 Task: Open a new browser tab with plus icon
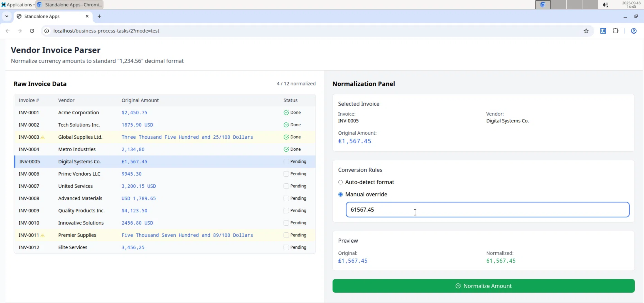[99, 16]
